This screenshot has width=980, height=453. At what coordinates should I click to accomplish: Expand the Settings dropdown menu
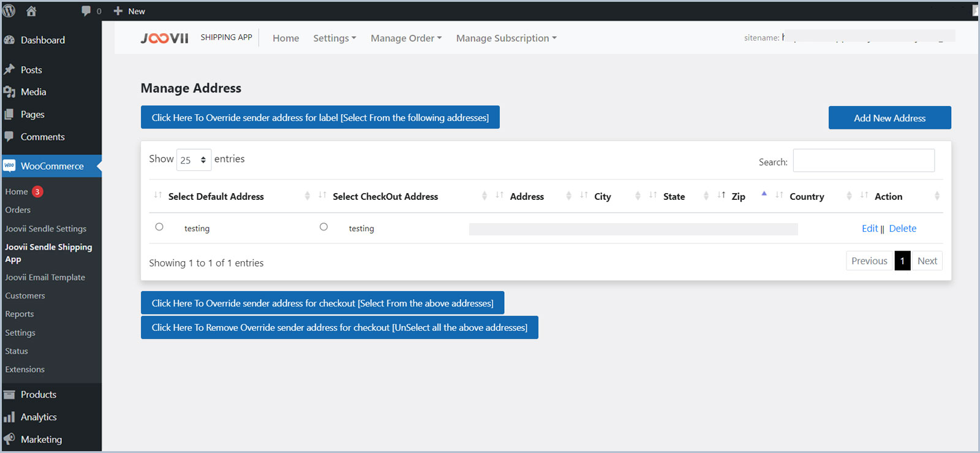point(334,38)
